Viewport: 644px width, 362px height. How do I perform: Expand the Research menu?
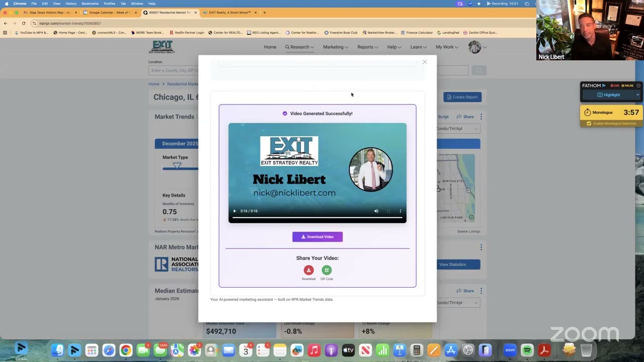click(x=300, y=47)
